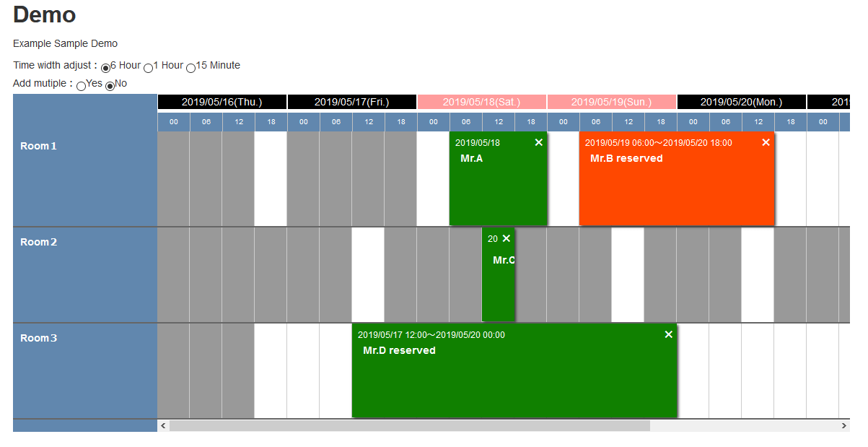Select the 2019/05/20(Mon.) date header
Image resolution: width=868 pixels, height=447 pixels.
[x=741, y=102]
